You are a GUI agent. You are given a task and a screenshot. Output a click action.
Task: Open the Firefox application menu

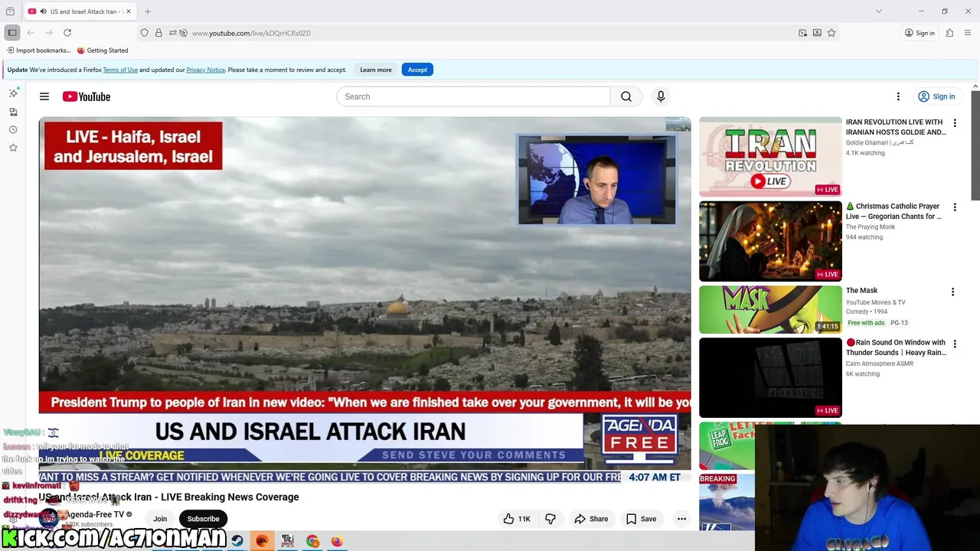[969, 33]
